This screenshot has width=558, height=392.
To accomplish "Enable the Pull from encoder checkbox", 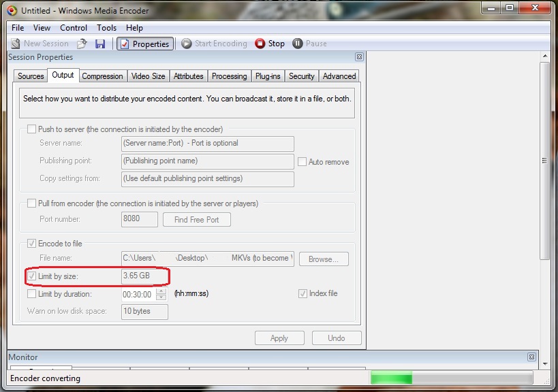I will 31,203.
